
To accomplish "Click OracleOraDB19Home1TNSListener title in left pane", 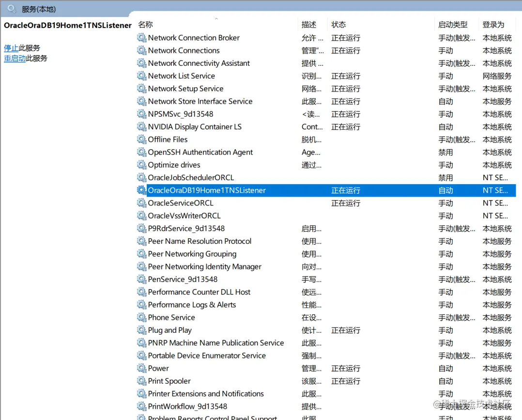I will coord(68,25).
